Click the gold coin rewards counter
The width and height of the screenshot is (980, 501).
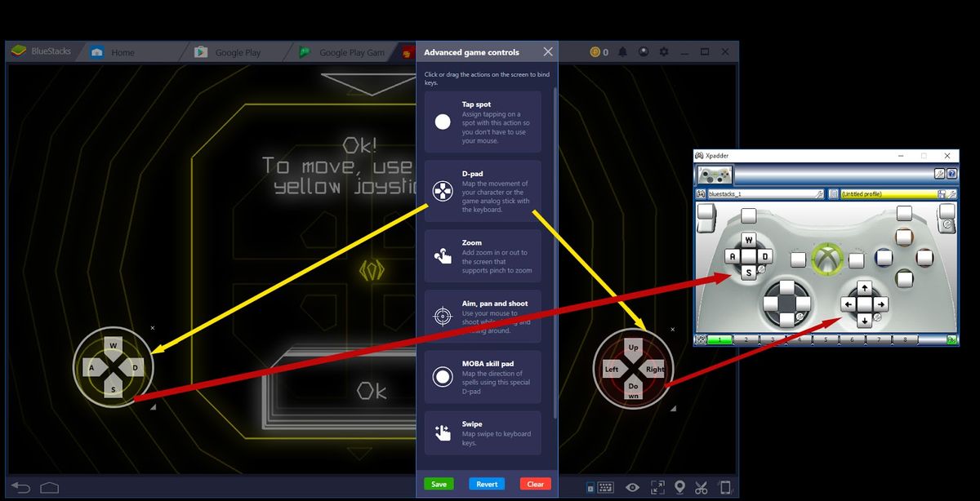click(600, 51)
